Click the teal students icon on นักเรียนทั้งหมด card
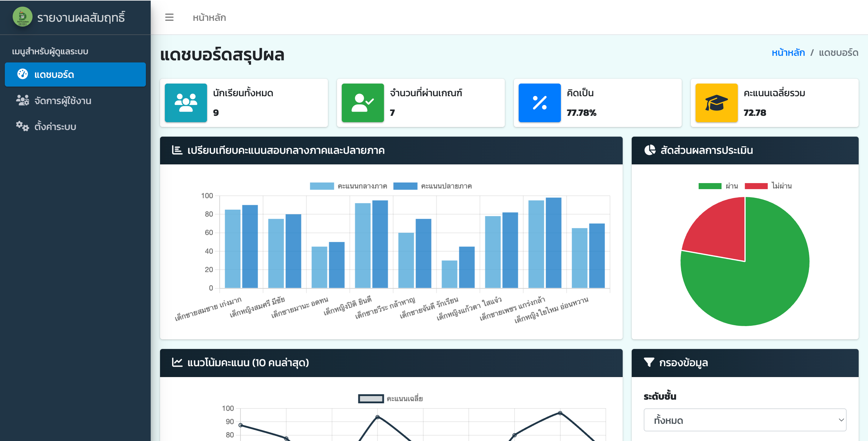The width and height of the screenshot is (868, 441). tap(186, 103)
